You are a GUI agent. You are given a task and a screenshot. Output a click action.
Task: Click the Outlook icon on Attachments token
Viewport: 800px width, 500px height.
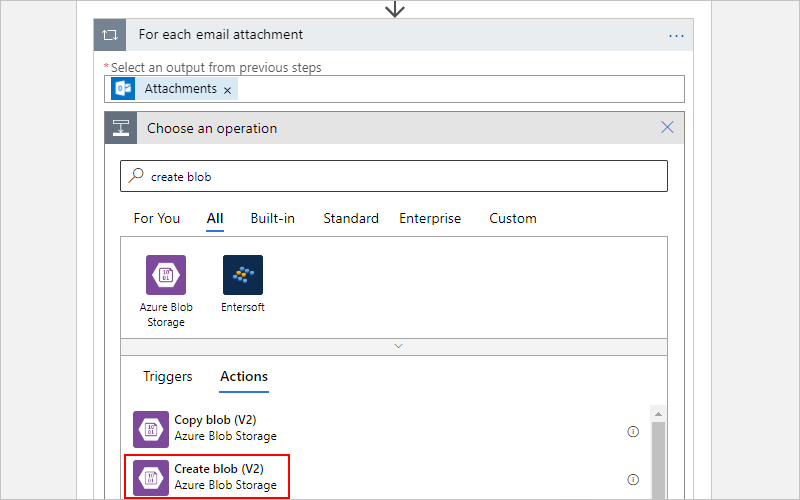(x=123, y=89)
